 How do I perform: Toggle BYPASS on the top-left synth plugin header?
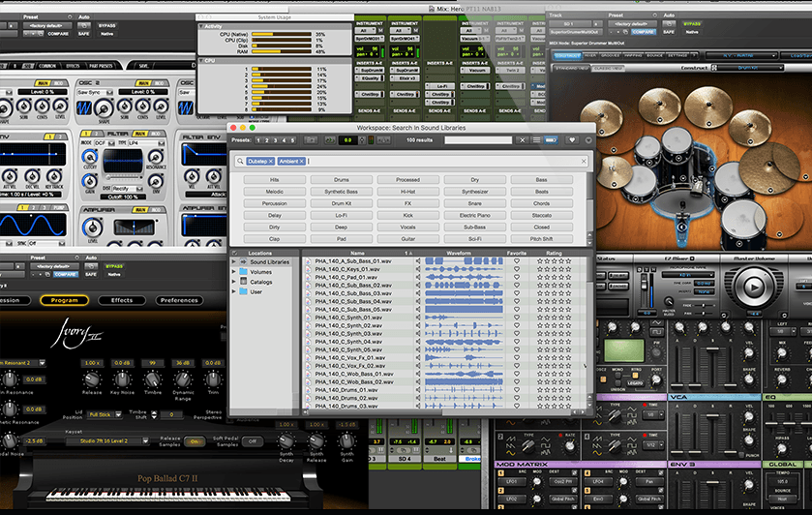[106, 25]
